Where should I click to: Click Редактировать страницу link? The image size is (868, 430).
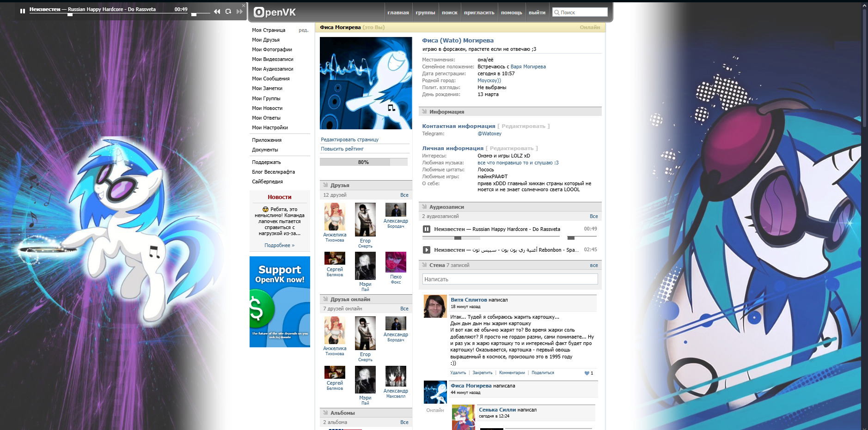tap(349, 139)
